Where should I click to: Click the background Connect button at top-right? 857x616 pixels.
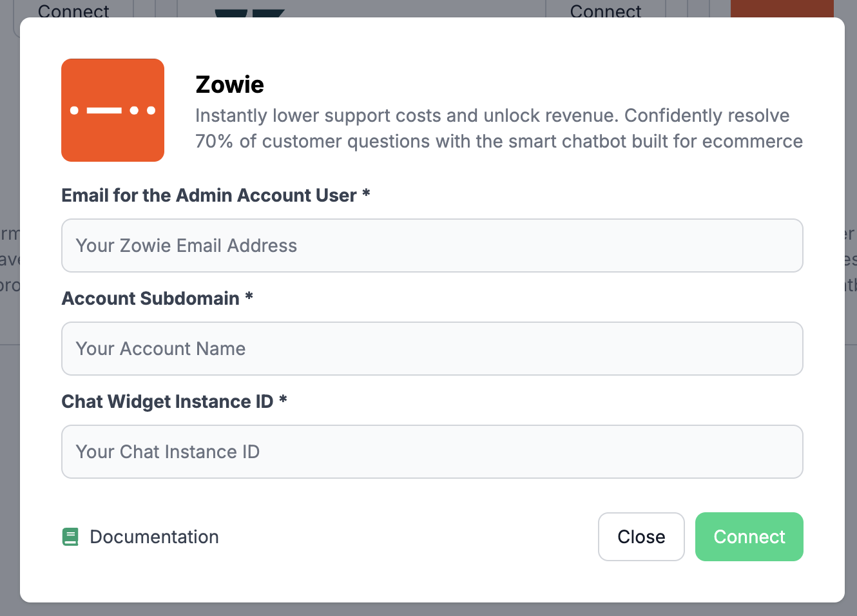pos(606,10)
